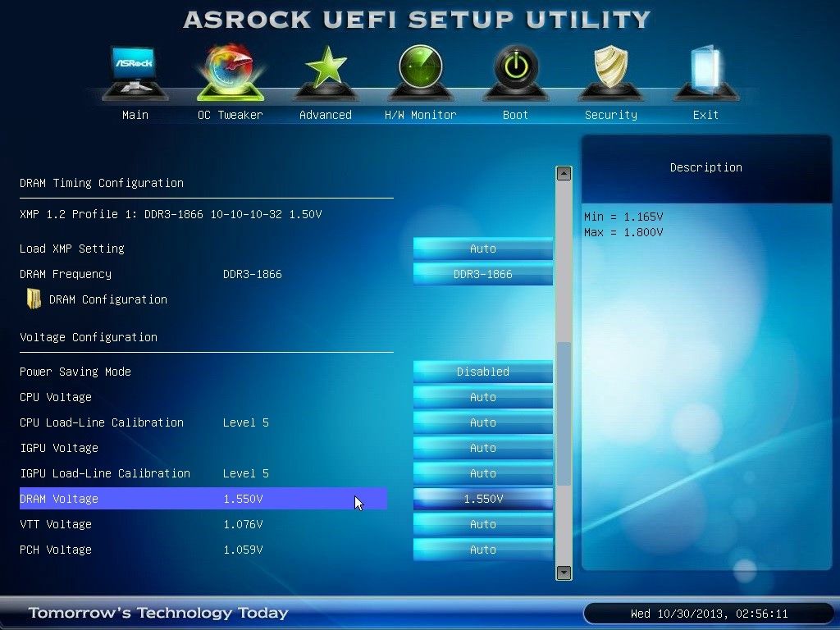Go to the Advanced tab label
The width and height of the screenshot is (840, 630).
326,115
